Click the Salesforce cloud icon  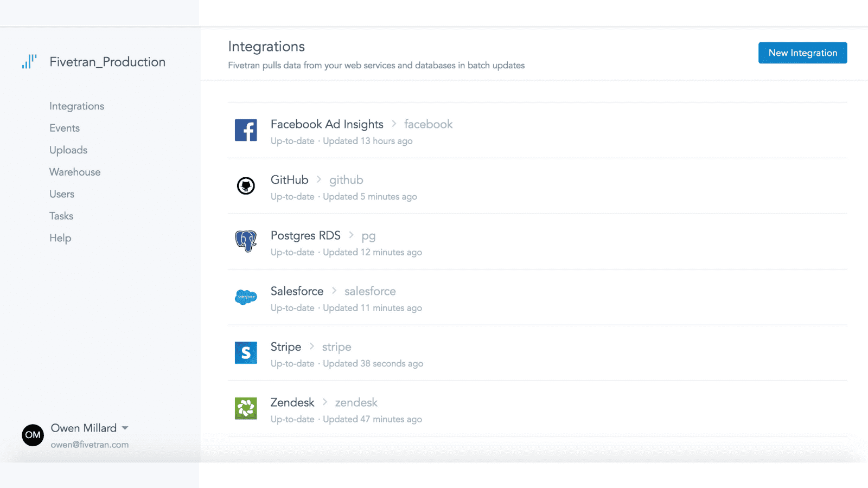246,297
